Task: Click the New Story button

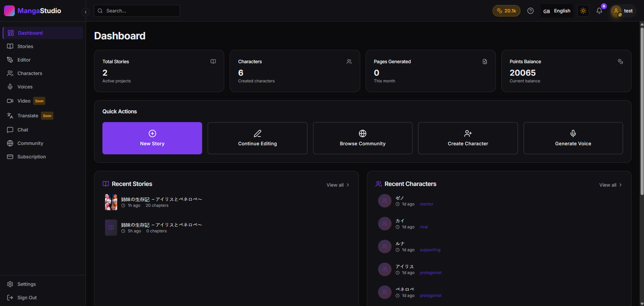Action: [152, 138]
